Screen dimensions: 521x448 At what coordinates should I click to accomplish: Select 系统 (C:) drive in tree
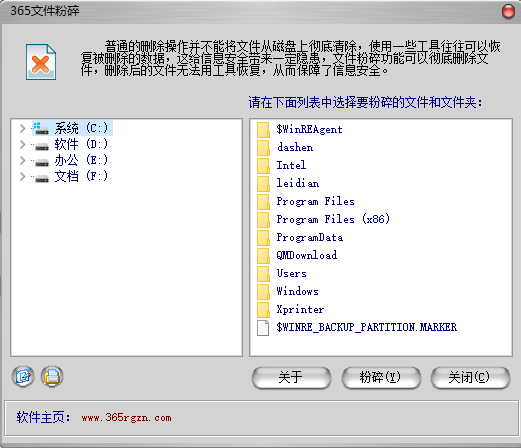[x=81, y=128]
